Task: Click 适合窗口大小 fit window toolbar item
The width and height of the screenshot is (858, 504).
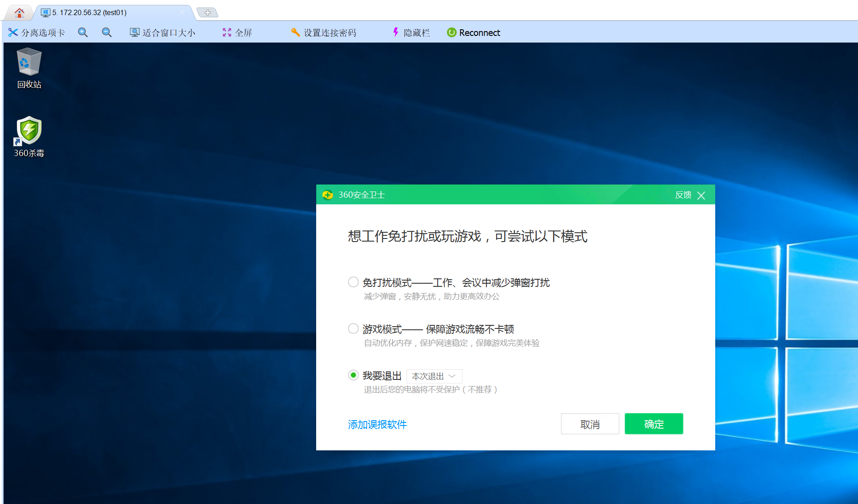Action: pyautogui.click(x=162, y=32)
